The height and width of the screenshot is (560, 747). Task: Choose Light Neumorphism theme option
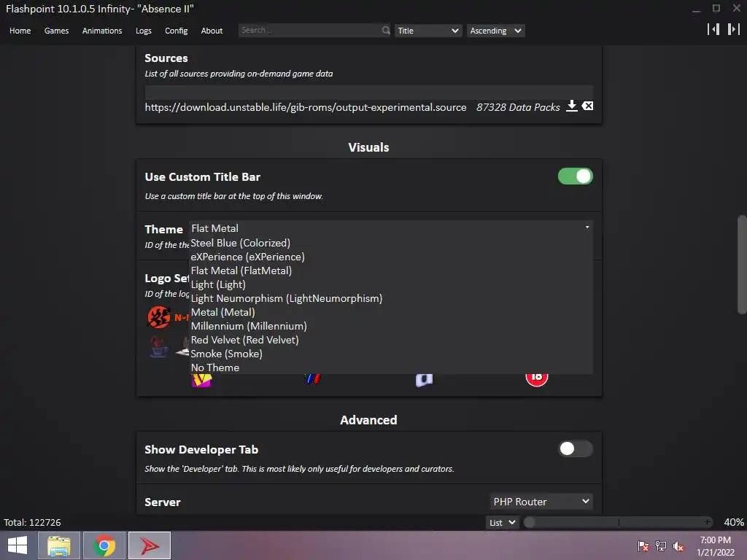pos(391,298)
